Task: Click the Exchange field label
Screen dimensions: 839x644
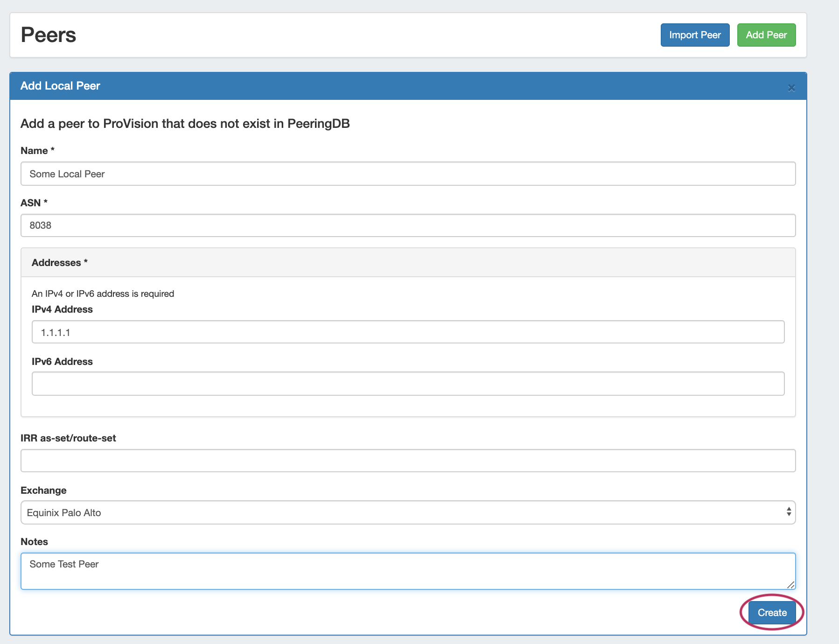Action: [43, 490]
